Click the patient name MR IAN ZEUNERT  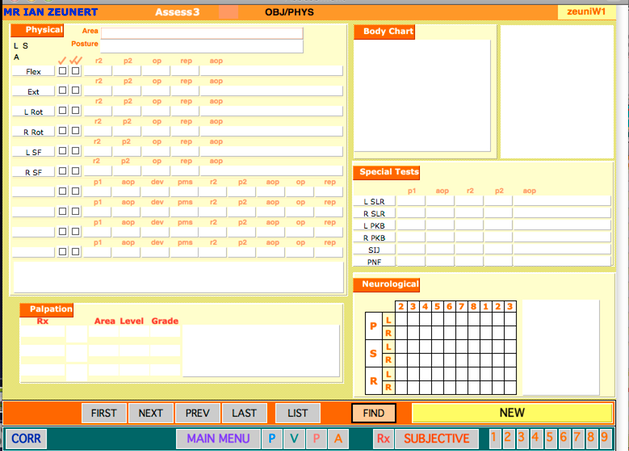pos(51,12)
